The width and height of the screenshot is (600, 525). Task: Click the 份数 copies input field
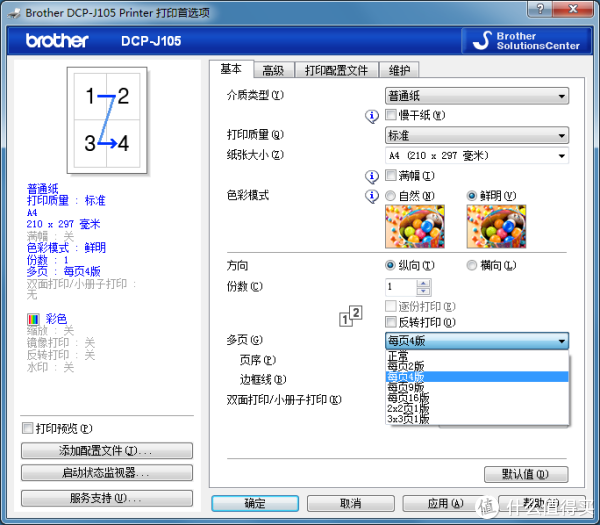(x=401, y=287)
